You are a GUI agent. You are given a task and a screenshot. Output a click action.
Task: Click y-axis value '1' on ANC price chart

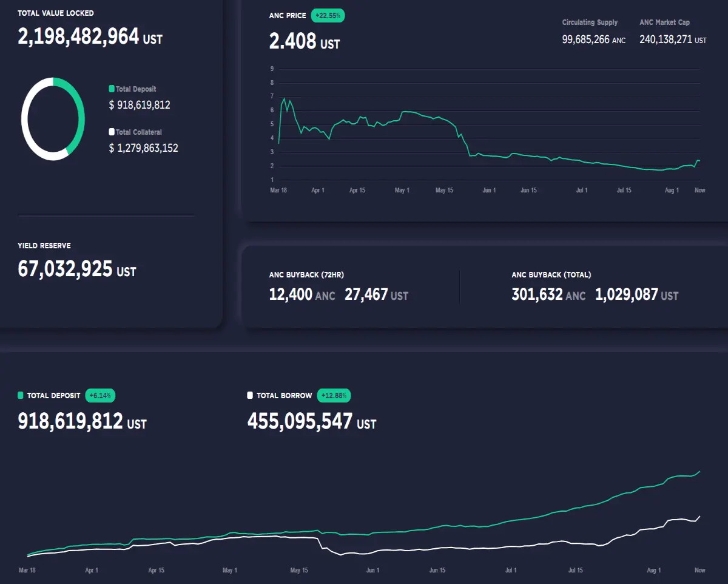(272, 180)
